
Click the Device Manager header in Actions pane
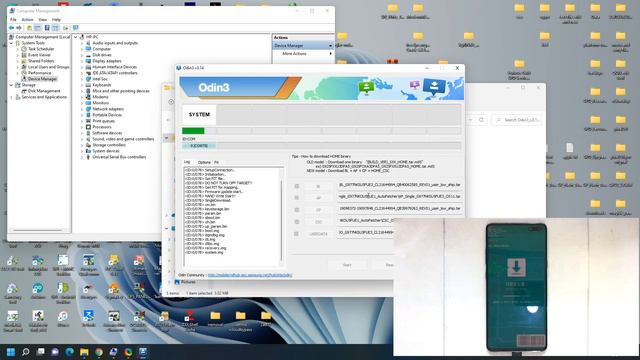click(x=303, y=45)
